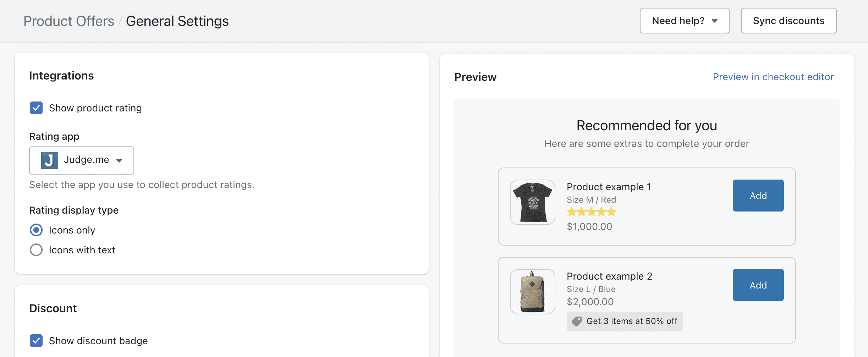Add Product example 2 to order

758,285
